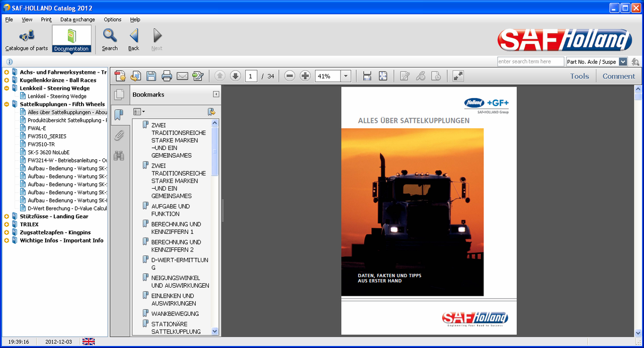Open the Data exchange menu
Screen dimensions: 644x348
click(x=77, y=20)
